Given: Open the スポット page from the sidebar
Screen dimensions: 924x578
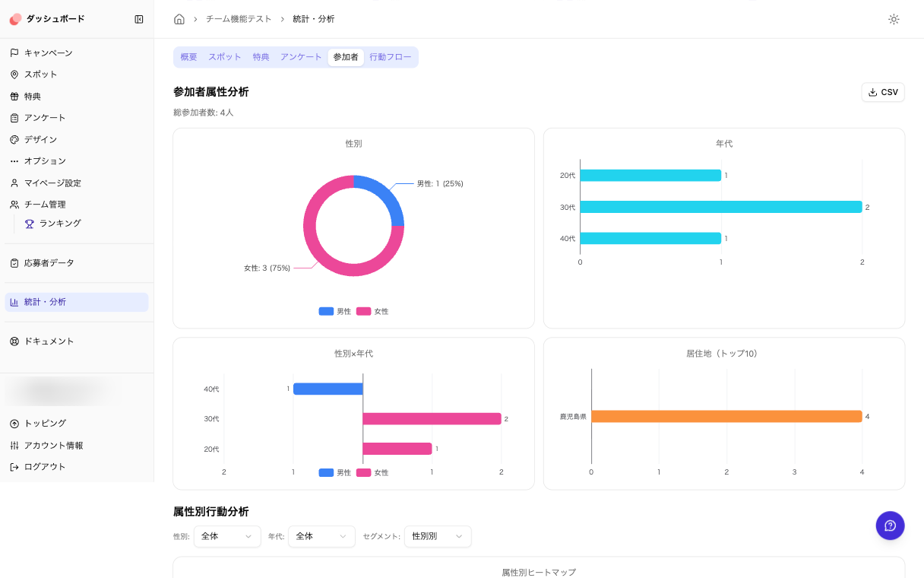Looking at the screenshot, I should tap(42, 75).
